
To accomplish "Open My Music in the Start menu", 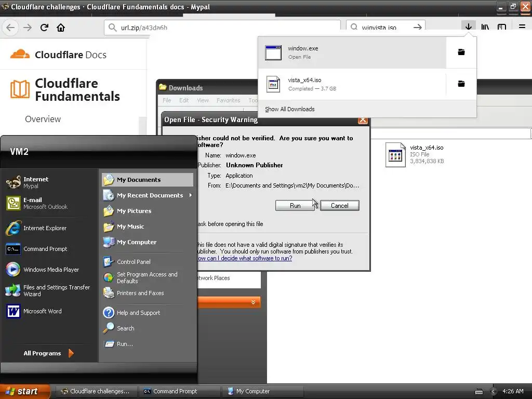I will (x=148, y=227).
